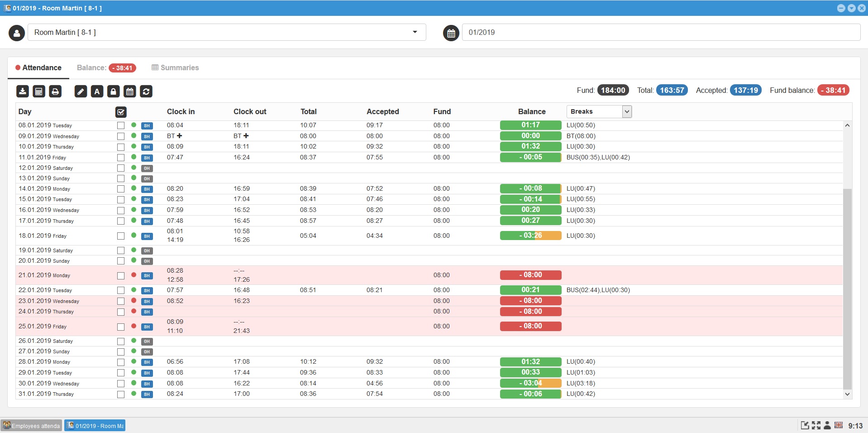Image resolution: width=868 pixels, height=433 pixels.
Task: Open the calendar toolbar icon next to lock
Action: pyautogui.click(x=130, y=91)
